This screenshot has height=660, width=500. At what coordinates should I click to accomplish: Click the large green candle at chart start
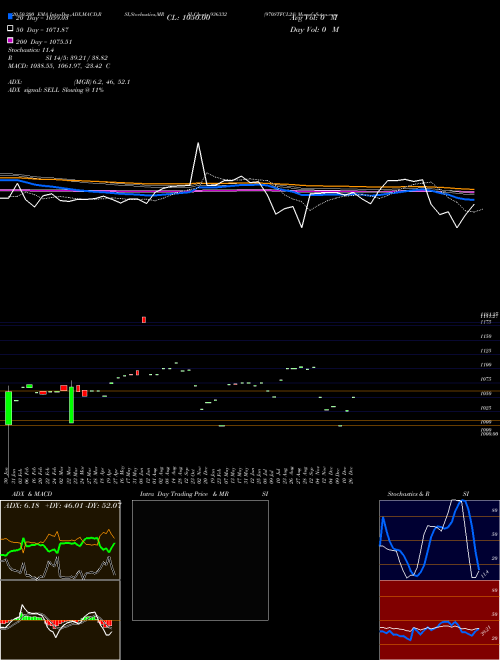[8, 408]
